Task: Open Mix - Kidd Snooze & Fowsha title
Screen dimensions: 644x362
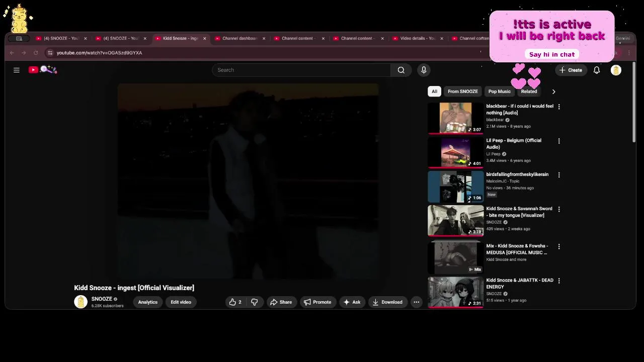Action: [x=517, y=249]
